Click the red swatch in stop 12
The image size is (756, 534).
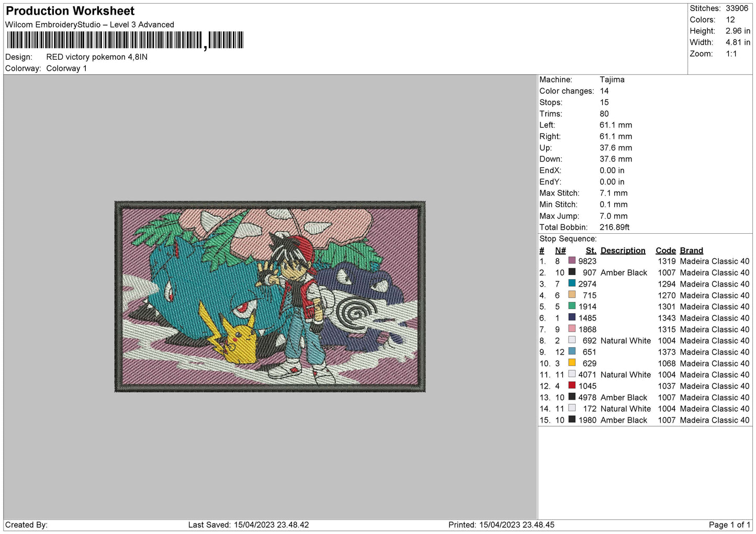(x=572, y=385)
